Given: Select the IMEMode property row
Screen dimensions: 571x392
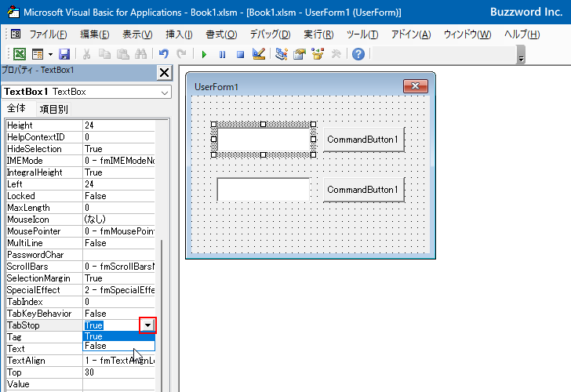Looking at the screenshot, I should [81, 161].
